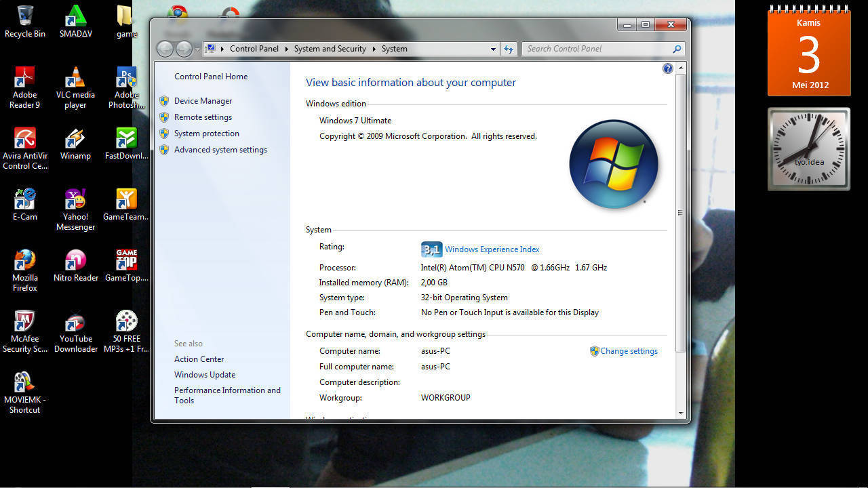This screenshot has width=868, height=488.
Task: Open the GameTop desktop shortcut
Action: pos(126,266)
